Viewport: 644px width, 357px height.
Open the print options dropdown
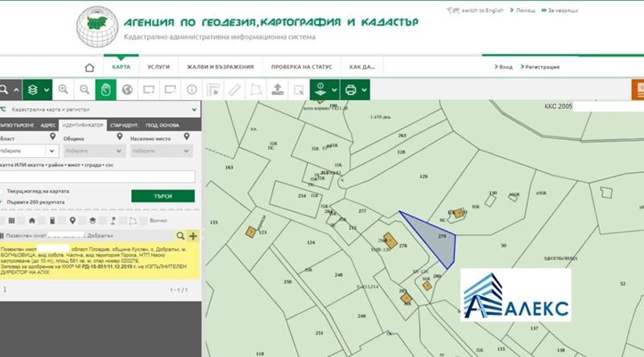pyautogui.click(x=365, y=89)
